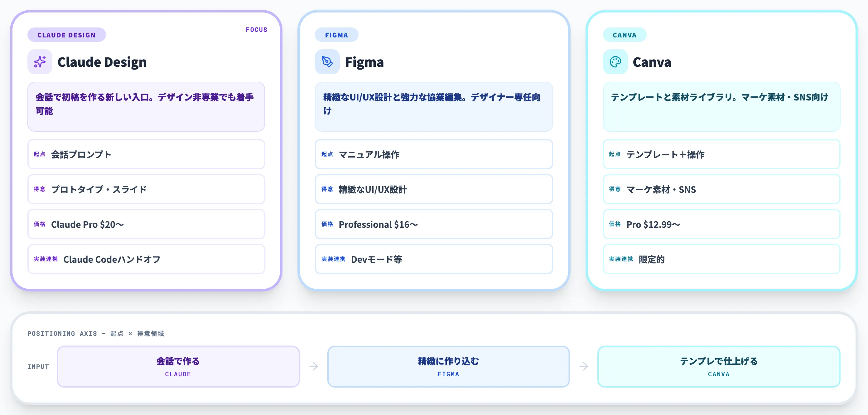
Task: Select the Claude Codeハンドオフ row
Action: click(x=146, y=259)
